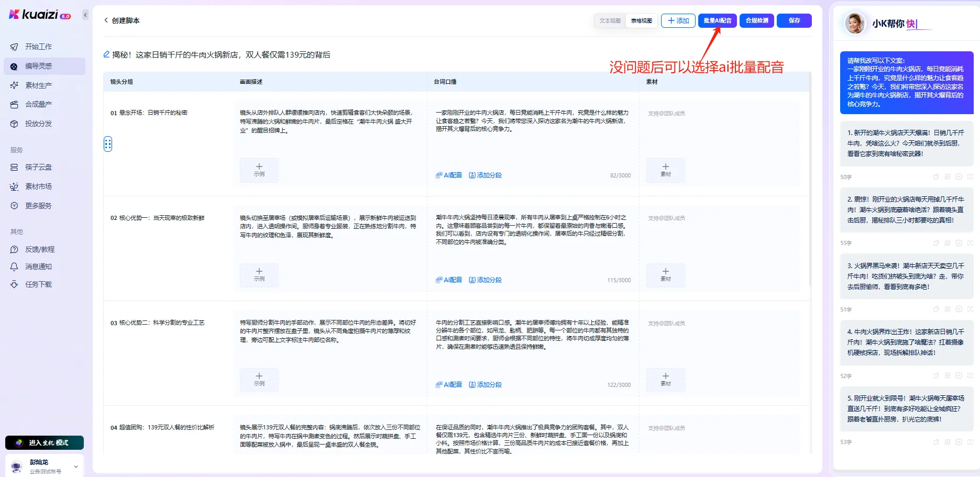Click the 支持@团队成员 field in shot 02
Image resolution: width=980 pixels, height=477 pixels.
666,218
